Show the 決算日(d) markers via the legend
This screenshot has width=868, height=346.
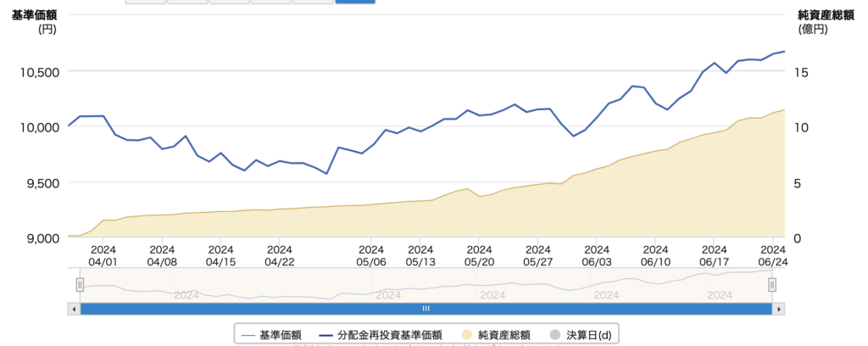point(581,336)
